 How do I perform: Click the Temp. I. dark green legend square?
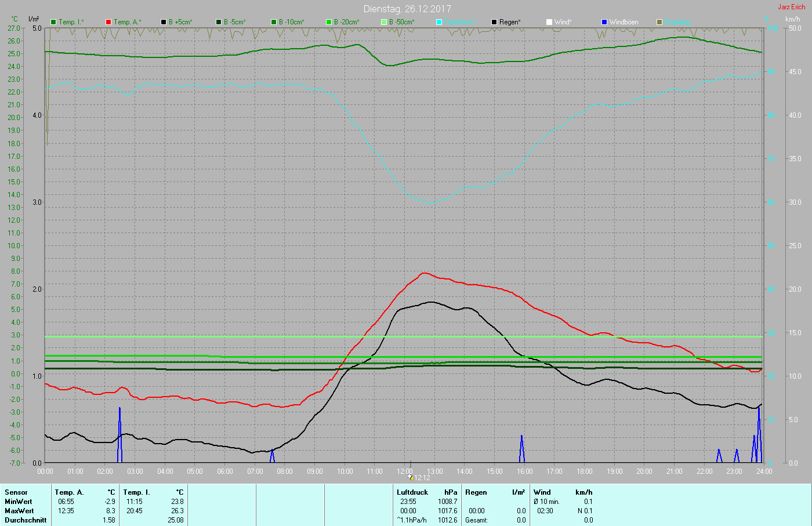tap(54, 22)
